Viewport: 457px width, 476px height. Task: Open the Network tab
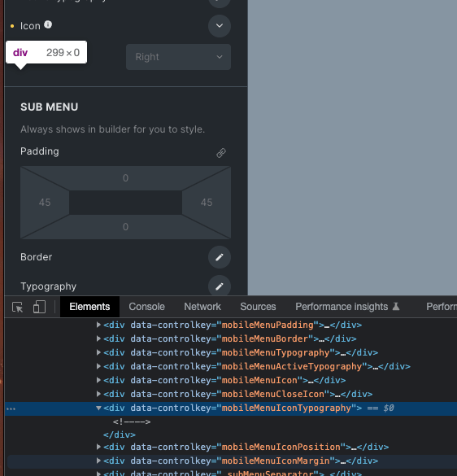[202, 307]
